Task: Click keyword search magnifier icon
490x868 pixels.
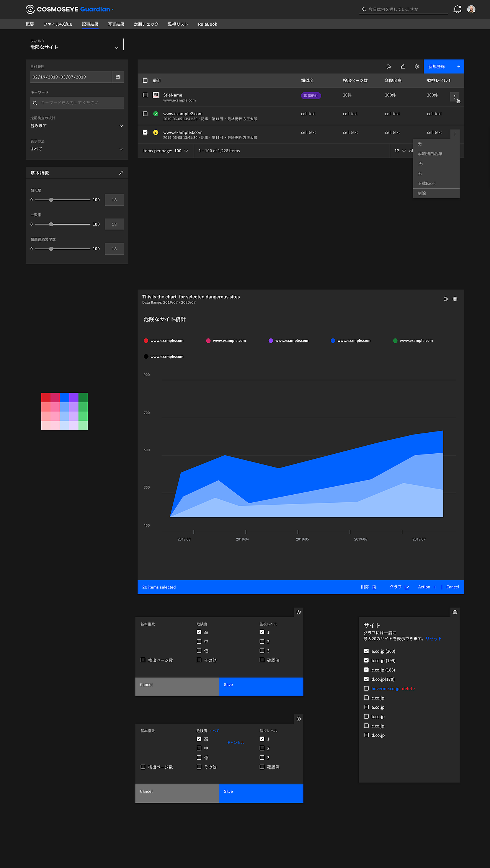Action: point(35,103)
